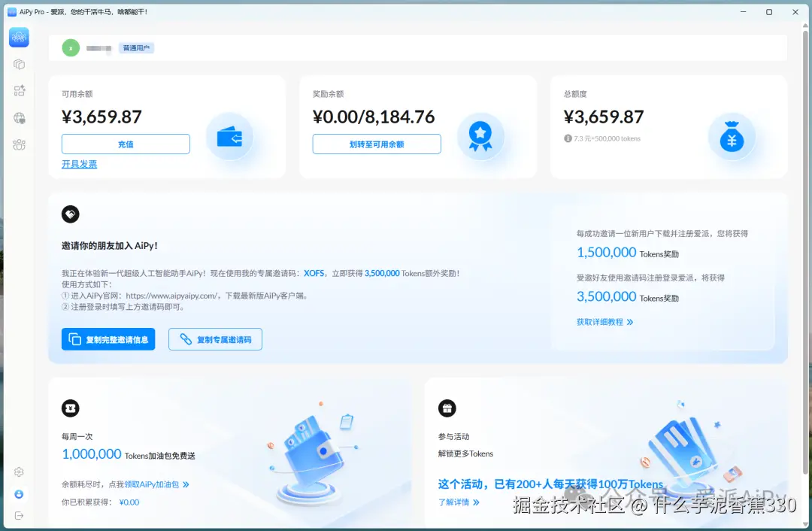Viewport: 812px width, 531px height.
Task: Click 复制专属邀请码 button
Action: click(x=216, y=339)
